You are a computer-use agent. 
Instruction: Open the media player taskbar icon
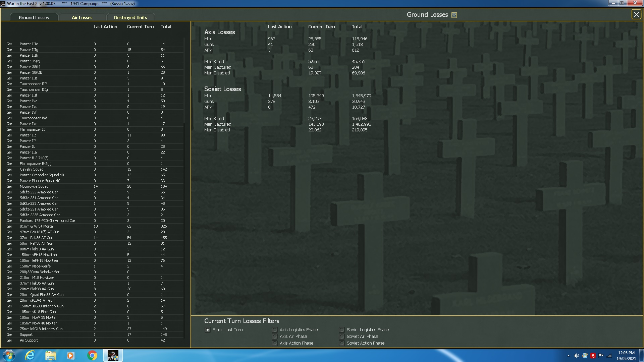tap(70, 355)
